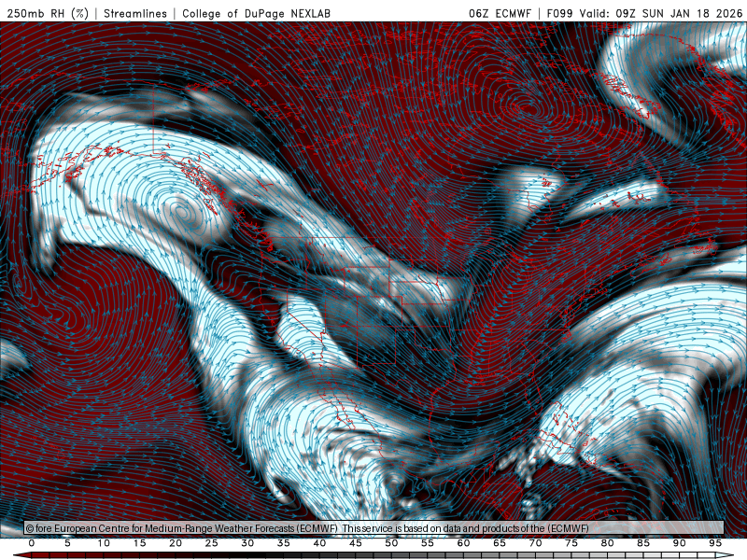
Task: Click "College of DuPage NEXLAB" header text
Action: point(256,13)
